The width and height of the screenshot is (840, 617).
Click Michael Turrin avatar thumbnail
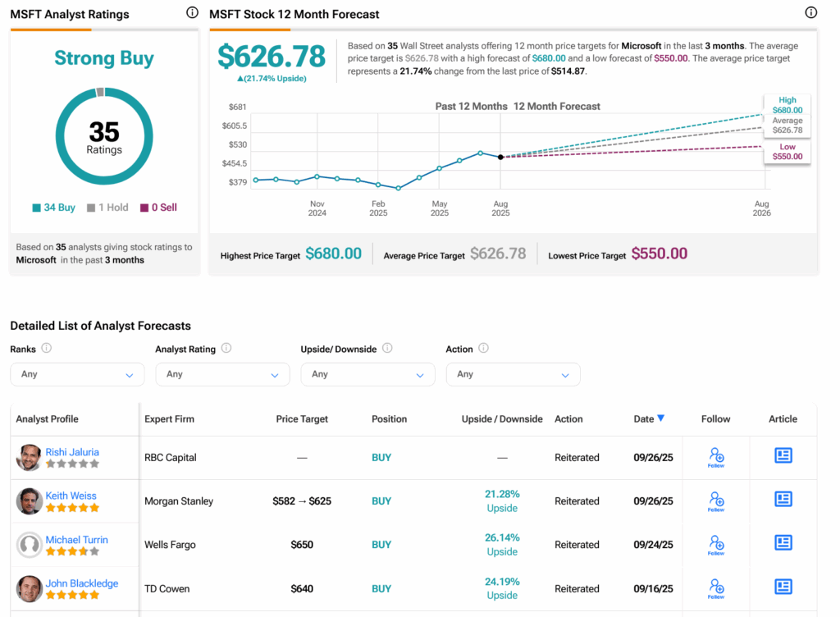[x=30, y=545]
